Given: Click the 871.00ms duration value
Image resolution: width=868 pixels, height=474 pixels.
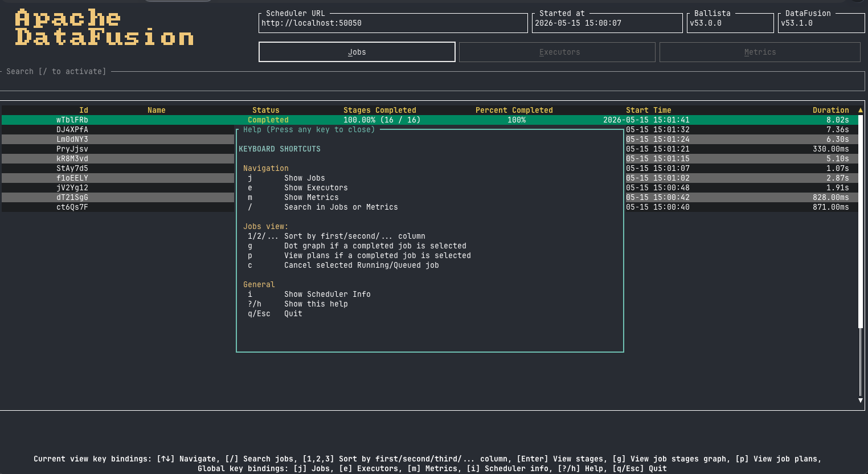Looking at the screenshot, I should [x=831, y=207].
